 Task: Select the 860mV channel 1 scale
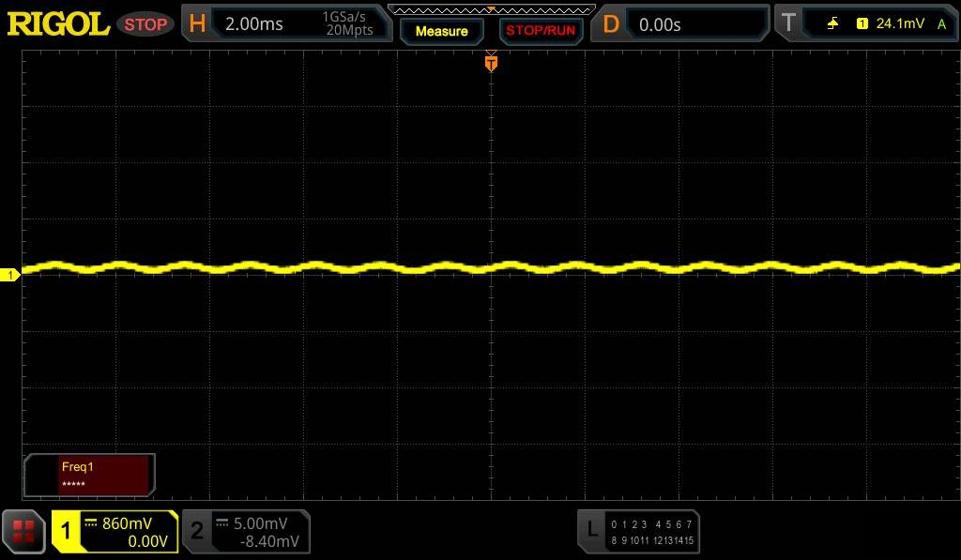tap(127, 523)
